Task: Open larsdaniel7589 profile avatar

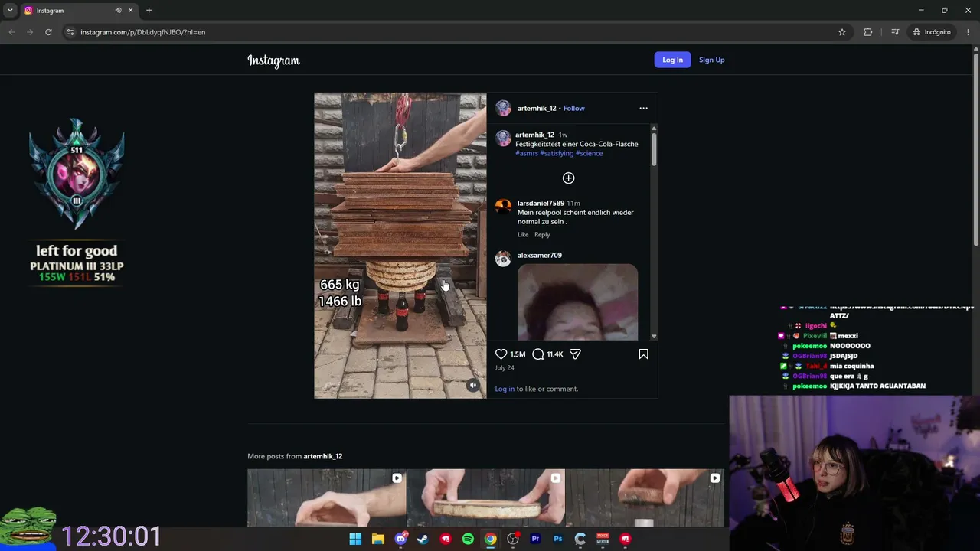Action: tap(503, 207)
